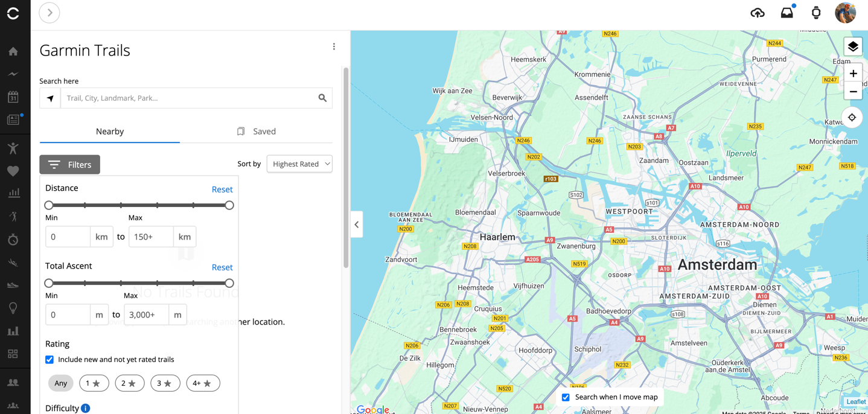
Task: Toggle Search when I move map checkbox
Action: (x=566, y=397)
